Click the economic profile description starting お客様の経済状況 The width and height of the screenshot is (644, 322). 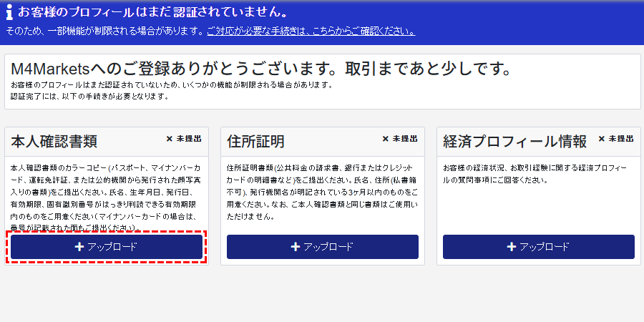pos(535,174)
